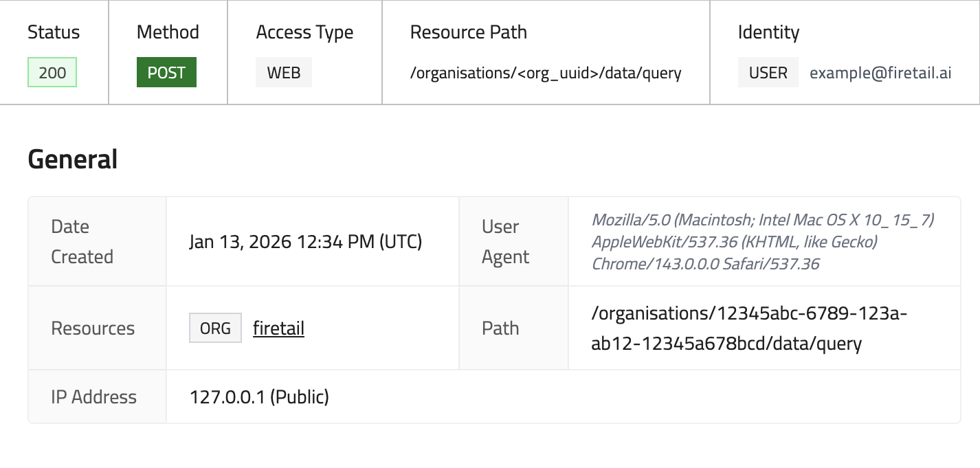Click the Resource Path header label
Viewport: 980px width, 468px height.
469,32
